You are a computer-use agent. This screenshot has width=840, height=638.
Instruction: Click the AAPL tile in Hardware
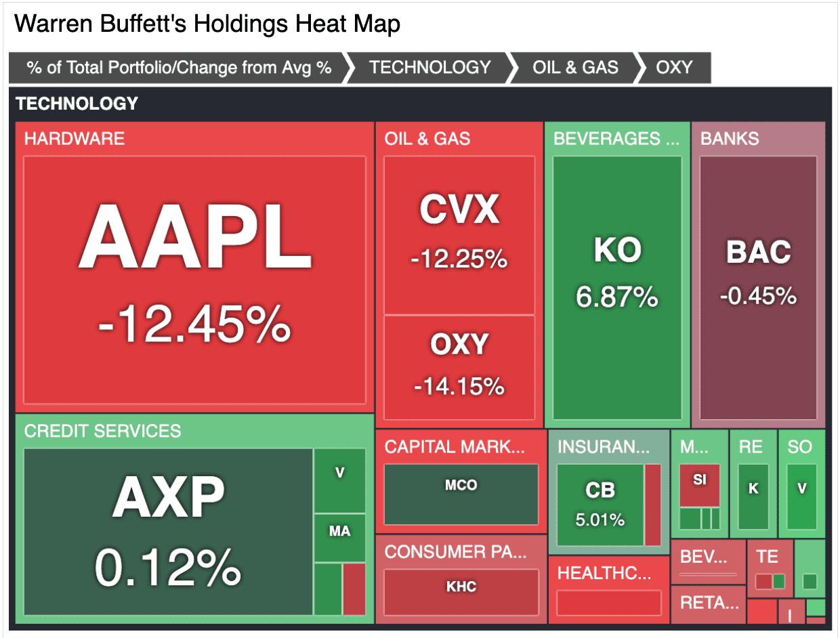[x=194, y=280]
